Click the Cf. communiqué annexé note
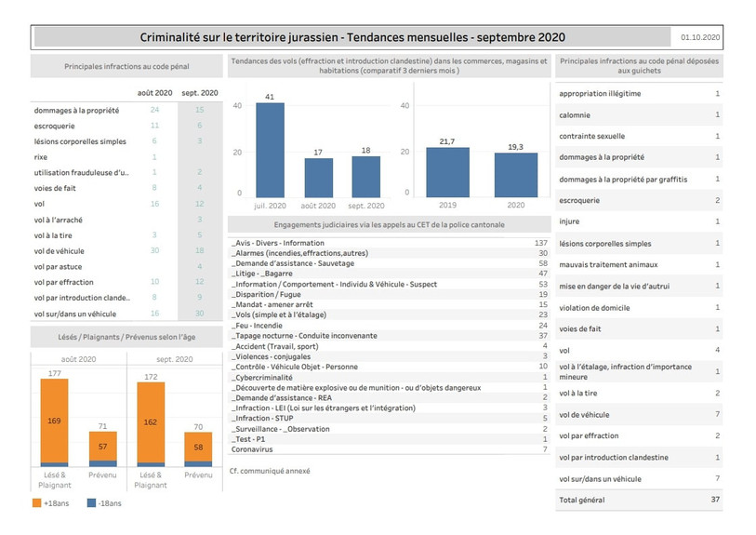The height and width of the screenshot is (535, 756). 270,471
